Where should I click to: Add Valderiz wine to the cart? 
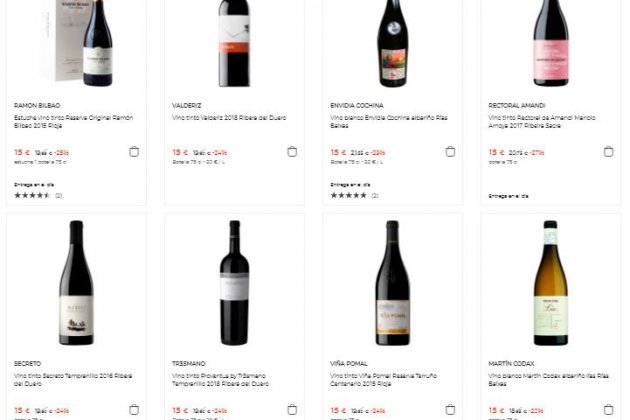pyautogui.click(x=292, y=152)
